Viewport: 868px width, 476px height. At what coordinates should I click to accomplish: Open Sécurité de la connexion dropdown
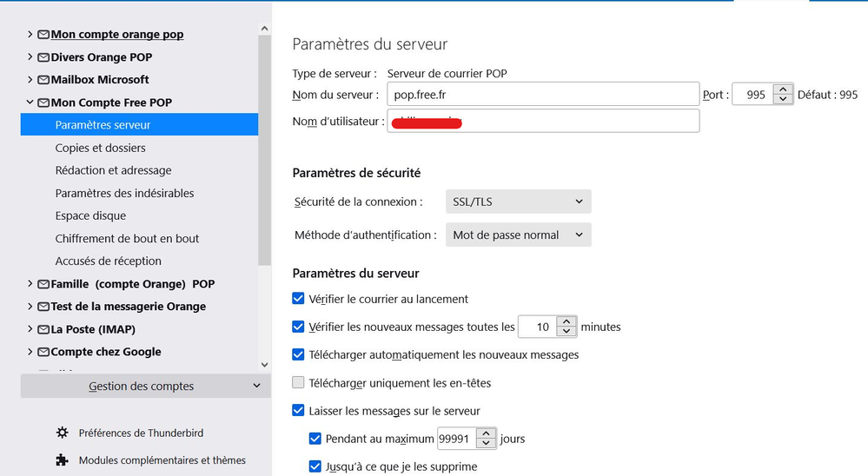click(x=518, y=202)
